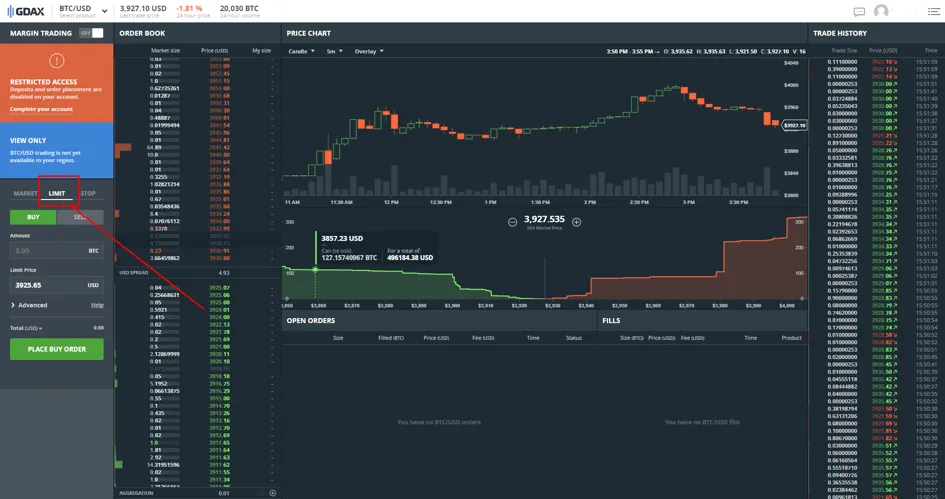Click the Limit Price input field
945x499 pixels.
pyautogui.click(x=57, y=285)
